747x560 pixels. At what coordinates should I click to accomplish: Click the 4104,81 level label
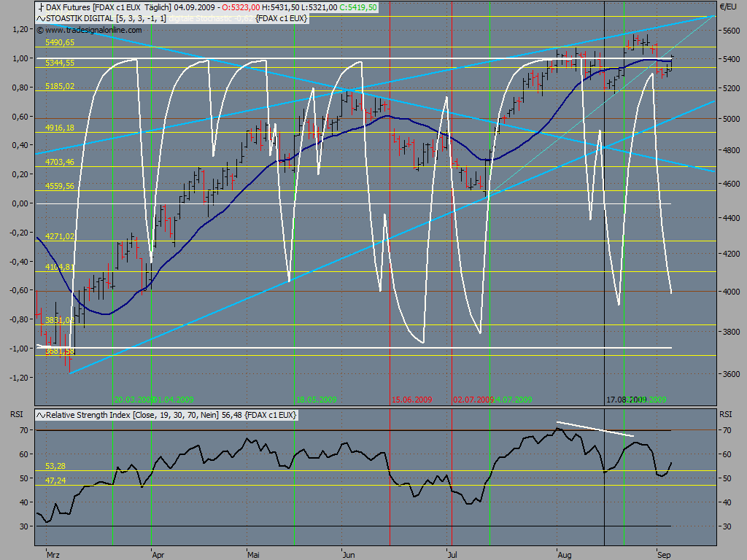tap(60, 267)
